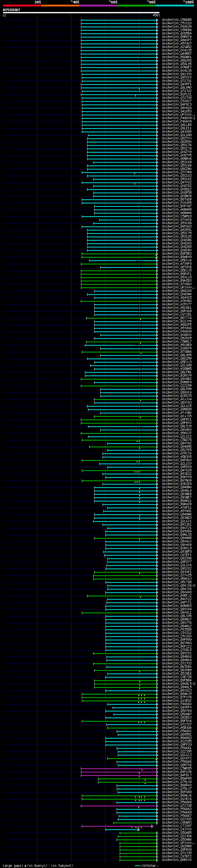This screenshot has height=868, width=197.
Task: Select the UniRef100_A0JJS4 label
Action: pyautogui.click(x=177, y=399)
